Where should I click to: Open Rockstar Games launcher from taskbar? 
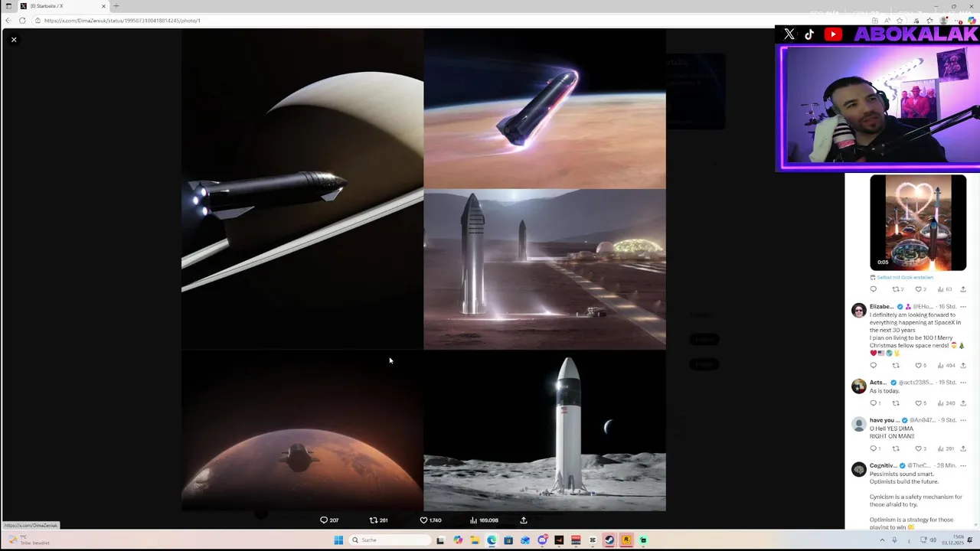tap(626, 540)
